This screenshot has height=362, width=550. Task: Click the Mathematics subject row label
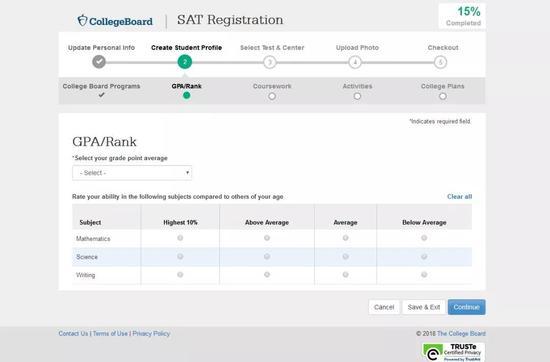[93, 239]
